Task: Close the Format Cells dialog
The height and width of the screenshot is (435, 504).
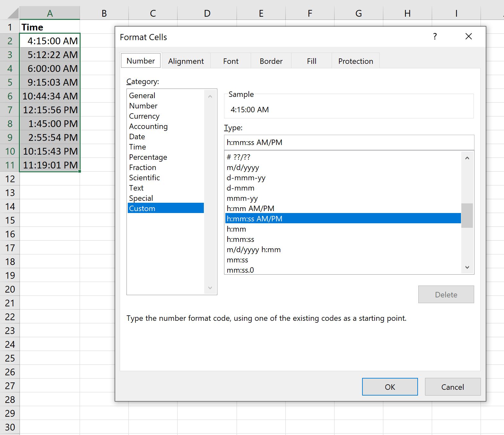Action: (469, 37)
